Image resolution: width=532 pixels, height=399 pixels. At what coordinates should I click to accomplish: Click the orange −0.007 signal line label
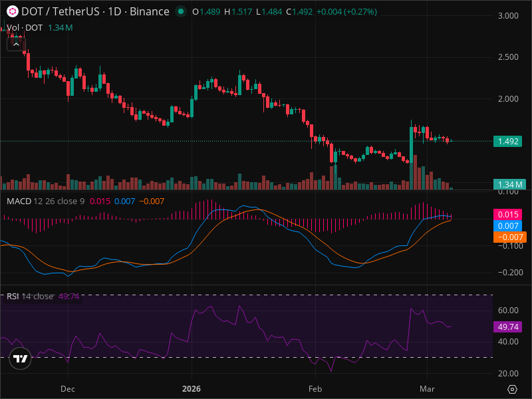coord(510,237)
